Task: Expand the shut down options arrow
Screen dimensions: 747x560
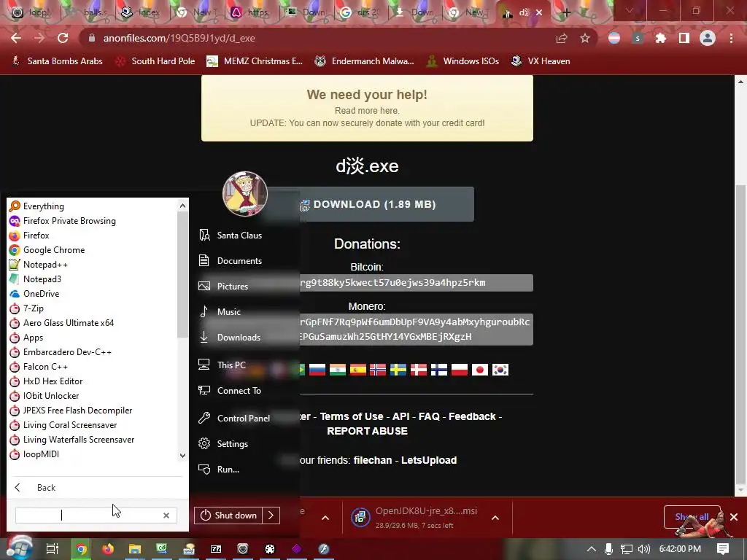Action: click(x=271, y=516)
